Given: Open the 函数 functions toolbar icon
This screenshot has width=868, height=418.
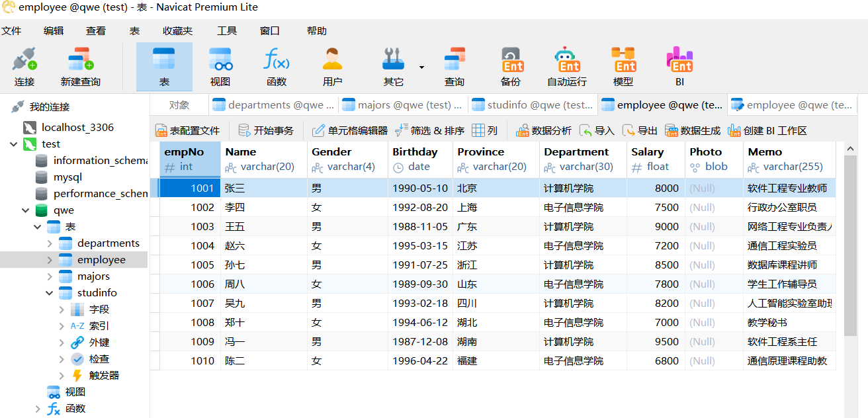Looking at the screenshot, I should click(x=277, y=67).
